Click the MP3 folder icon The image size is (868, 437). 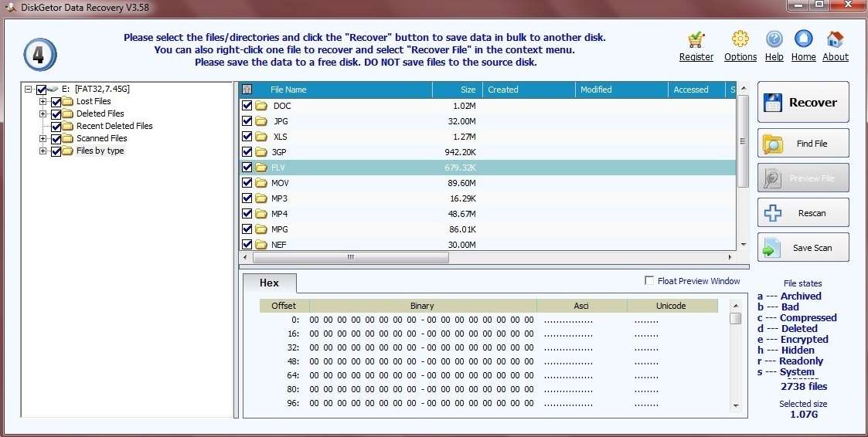(261, 198)
